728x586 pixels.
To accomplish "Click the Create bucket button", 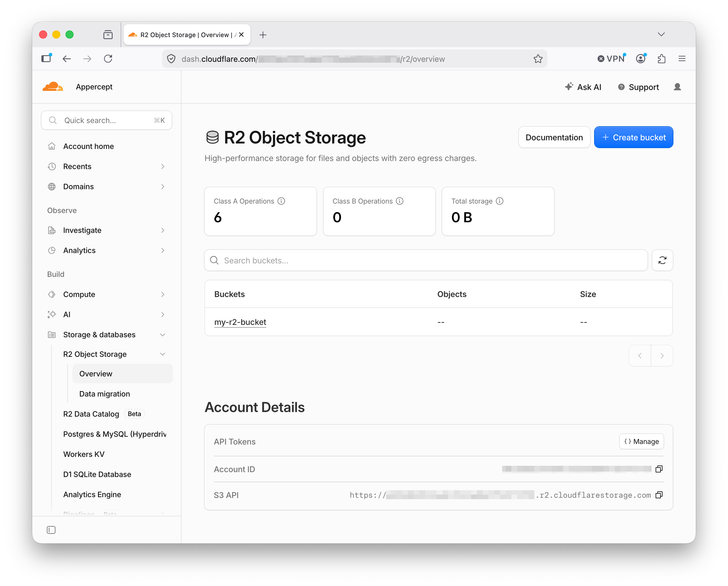I will [x=633, y=137].
